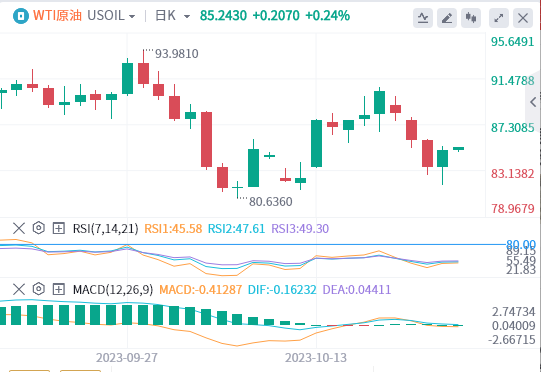Click the RSI 80.00 level line
The width and height of the screenshot is (541, 372).
click(253, 245)
